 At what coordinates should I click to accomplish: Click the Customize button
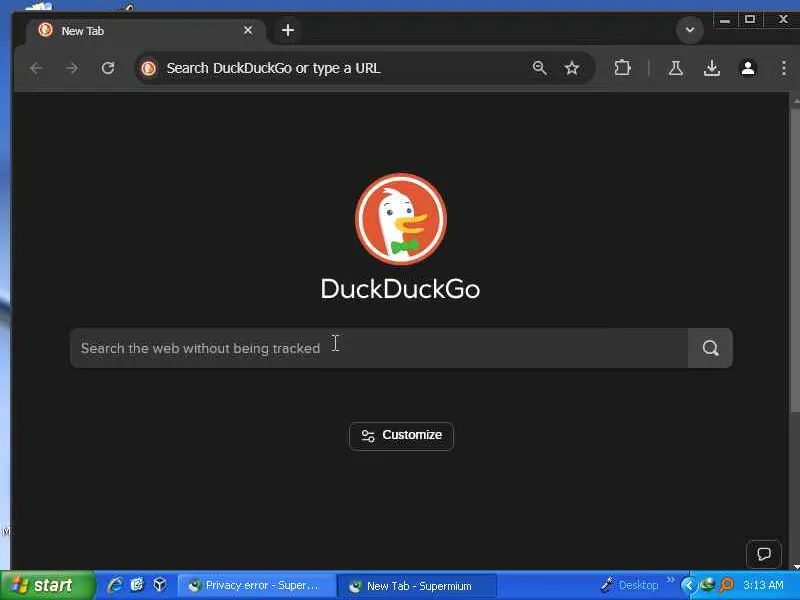pos(402,436)
